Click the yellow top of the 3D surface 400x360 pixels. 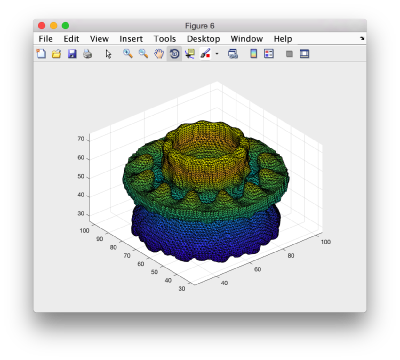click(204, 152)
